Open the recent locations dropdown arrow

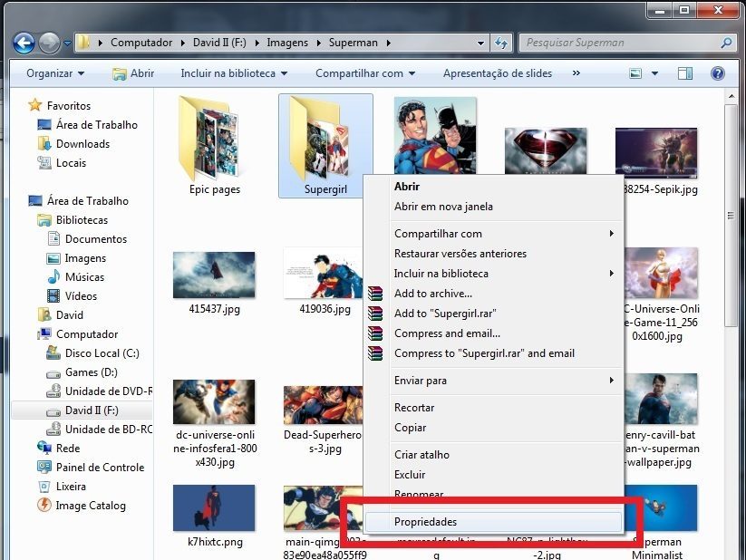pos(68,43)
